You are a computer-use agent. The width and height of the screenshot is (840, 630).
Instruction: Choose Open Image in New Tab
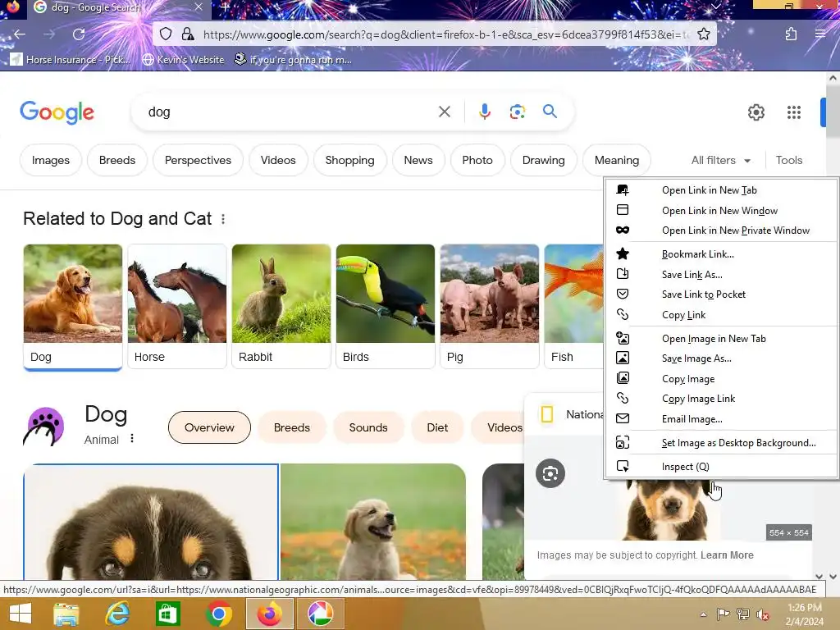tap(721, 339)
